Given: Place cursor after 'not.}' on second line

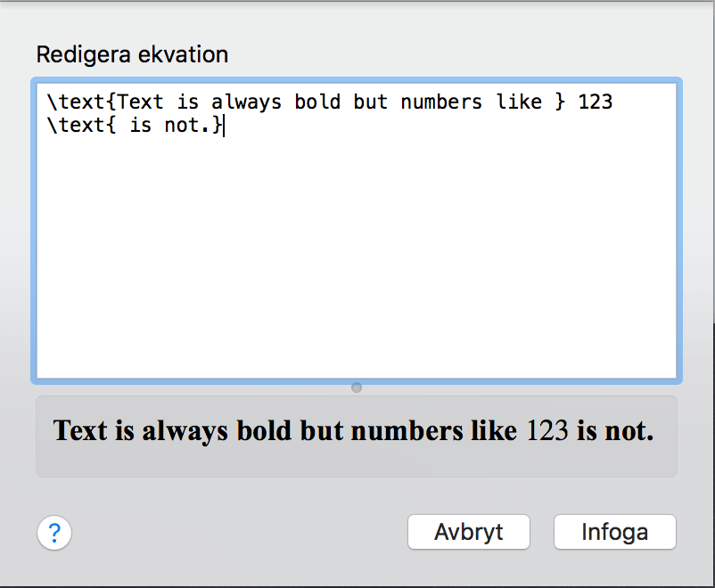Looking at the screenshot, I should coord(224,125).
